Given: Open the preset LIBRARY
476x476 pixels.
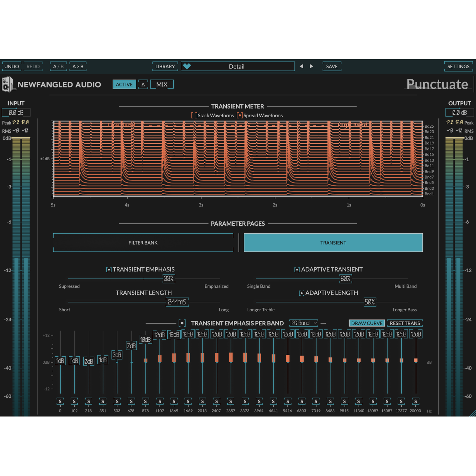Looking at the screenshot, I should 165,66.
